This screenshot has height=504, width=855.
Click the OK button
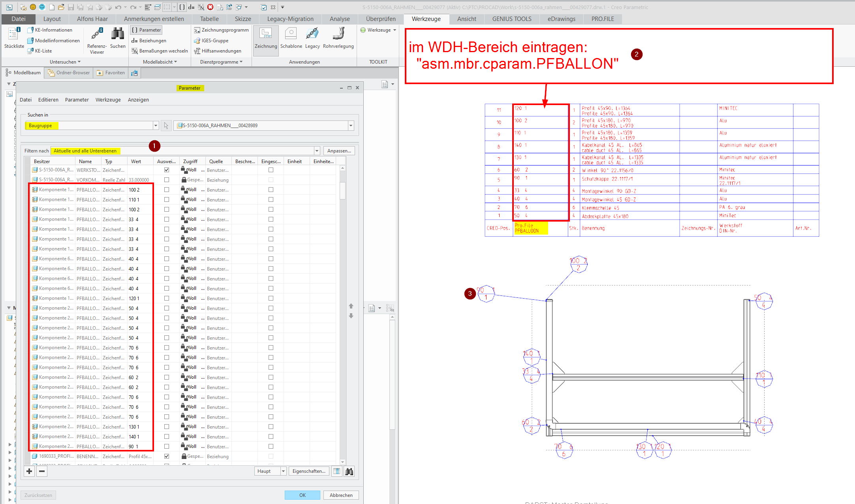point(303,495)
